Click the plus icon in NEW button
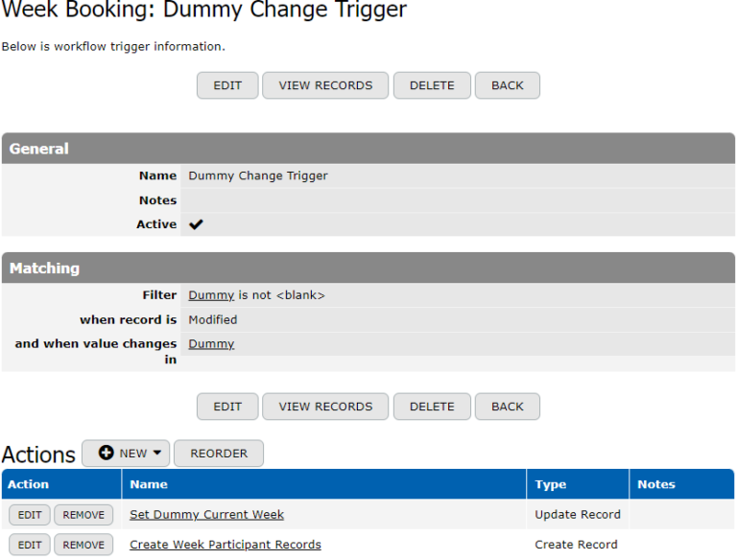This screenshot has width=737, height=560. pos(107,454)
